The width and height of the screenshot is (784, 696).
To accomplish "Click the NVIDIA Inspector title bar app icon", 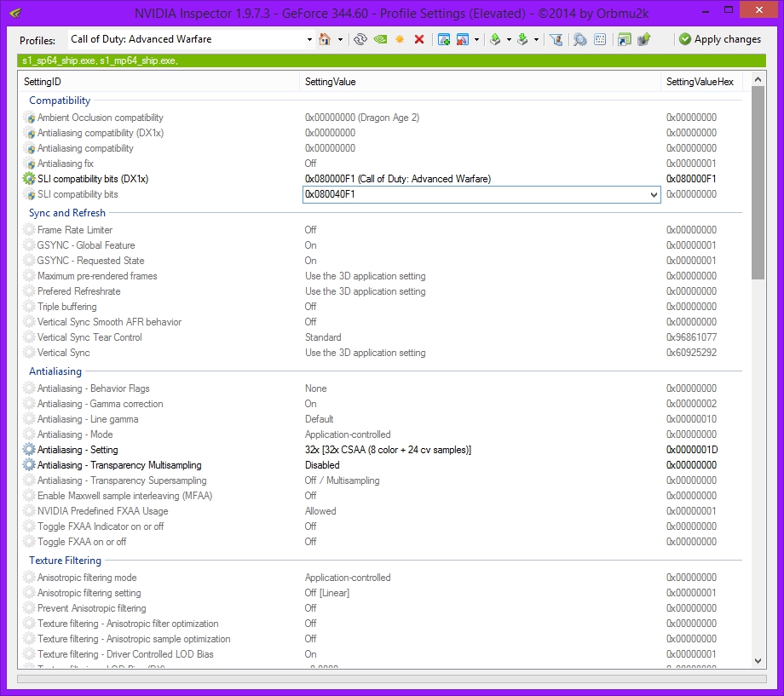I will click(15, 13).
